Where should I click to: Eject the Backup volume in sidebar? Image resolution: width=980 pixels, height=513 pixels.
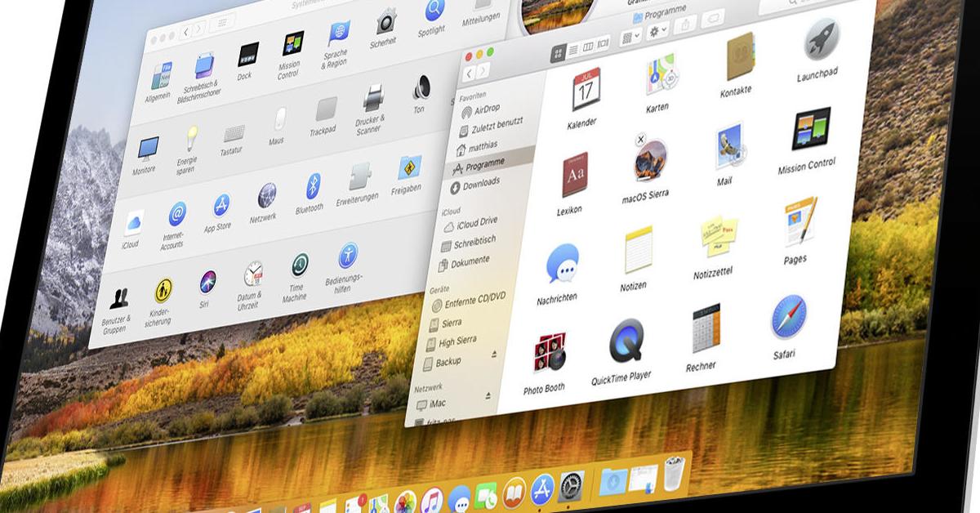pyautogui.click(x=493, y=355)
